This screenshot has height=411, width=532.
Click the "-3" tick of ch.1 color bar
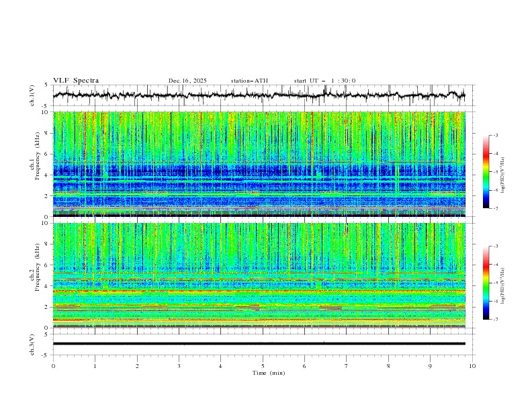(496, 135)
